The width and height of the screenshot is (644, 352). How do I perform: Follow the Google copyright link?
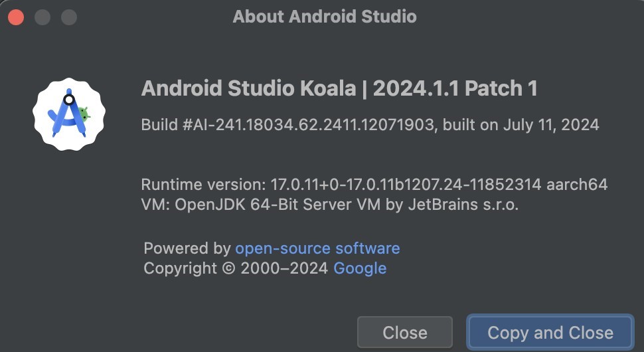coord(359,268)
